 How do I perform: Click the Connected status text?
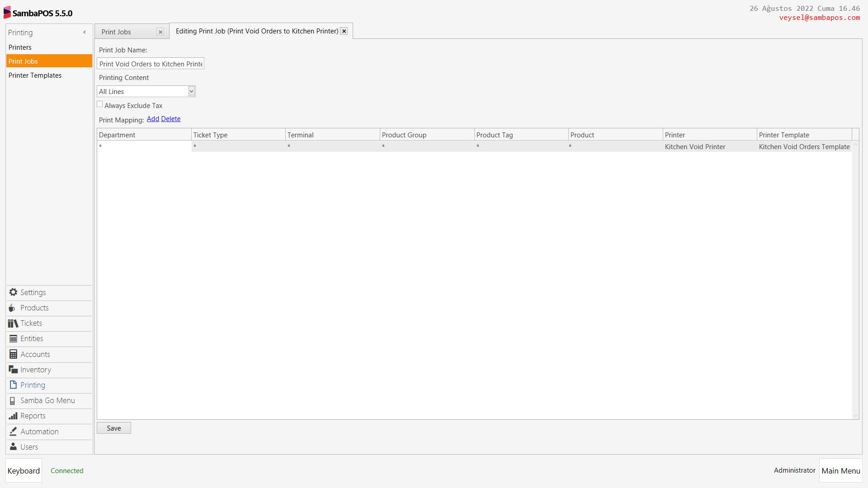(x=67, y=471)
